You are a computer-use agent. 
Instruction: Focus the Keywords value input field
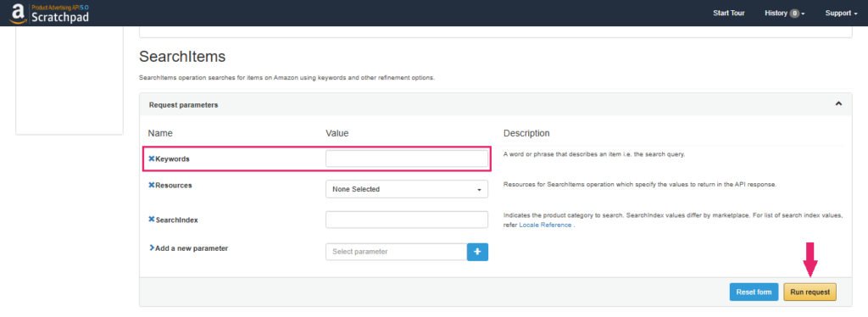pos(407,158)
